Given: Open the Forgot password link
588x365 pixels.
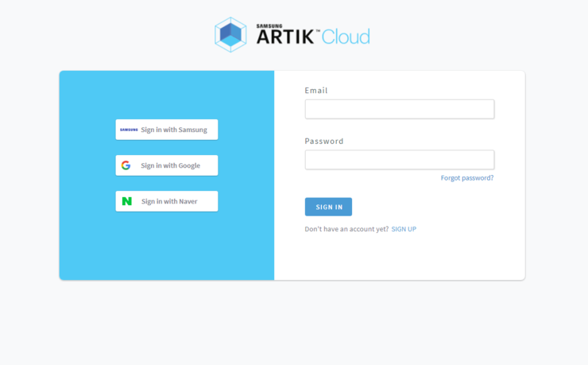Looking at the screenshot, I should (467, 178).
